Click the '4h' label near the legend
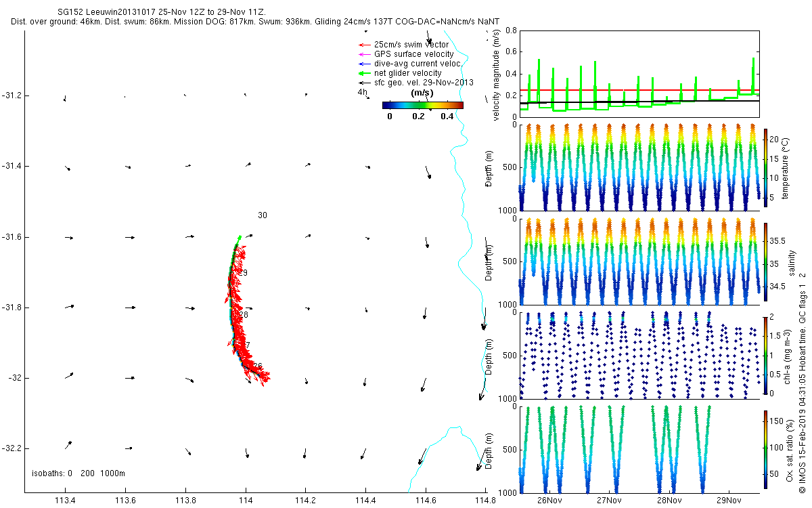Image resolution: width=812 pixels, height=508 pixels. (x=362, y=92)
